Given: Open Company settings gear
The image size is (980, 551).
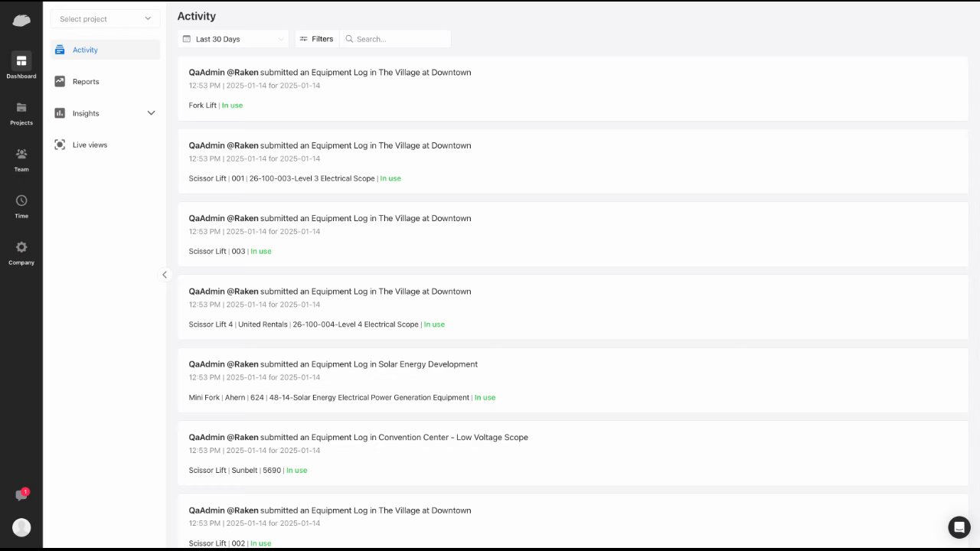Looking at the screenshot, I should (x=21, y=253).
